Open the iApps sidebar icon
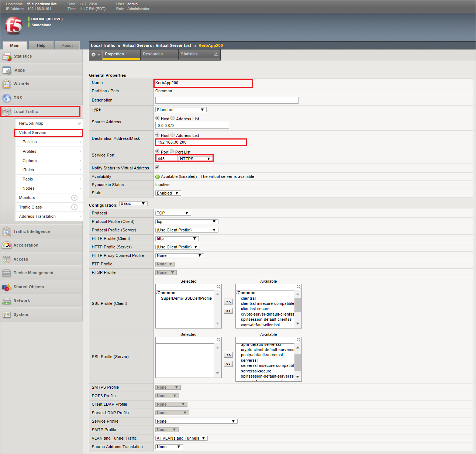476x454 pixels. tap(7, 70)
